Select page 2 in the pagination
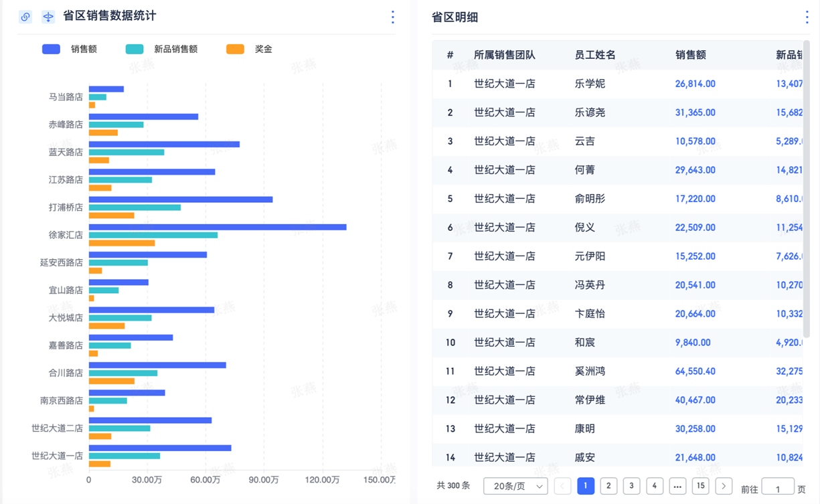 [x=608, y=486]
